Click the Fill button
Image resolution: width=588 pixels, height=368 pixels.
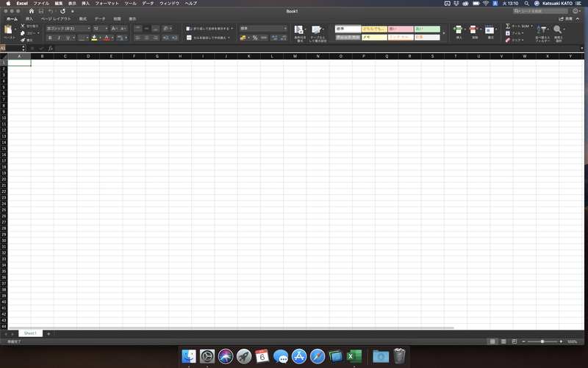pos(514,33)
